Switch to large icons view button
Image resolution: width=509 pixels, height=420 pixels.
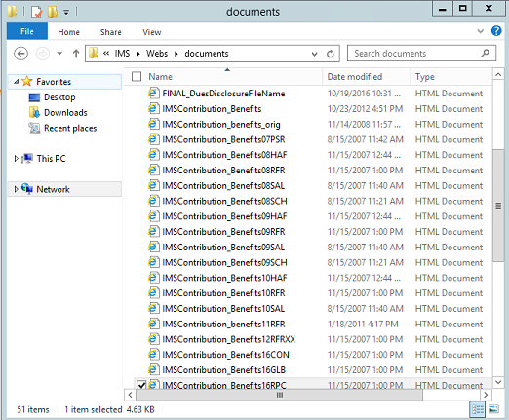493,409
